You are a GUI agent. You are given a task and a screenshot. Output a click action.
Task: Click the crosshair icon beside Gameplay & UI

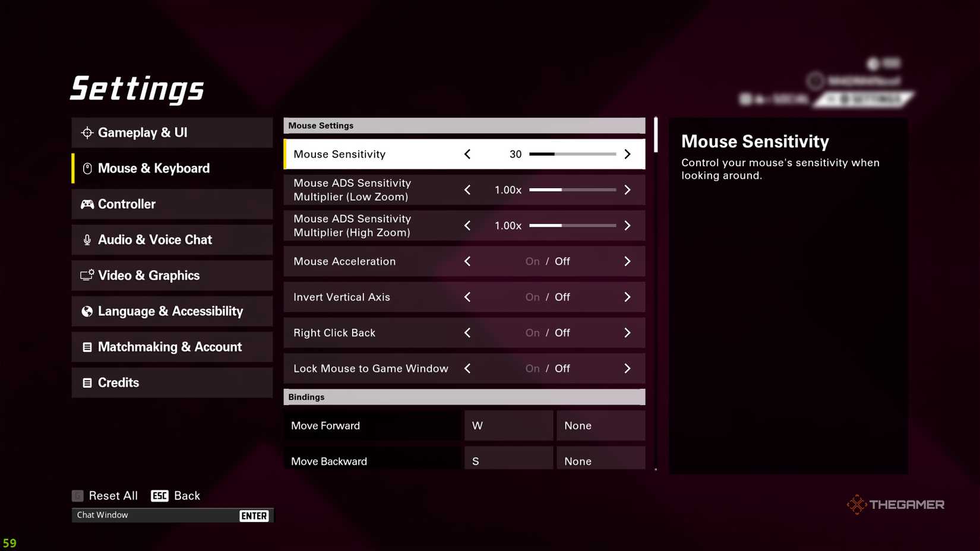tap(87, 133)
